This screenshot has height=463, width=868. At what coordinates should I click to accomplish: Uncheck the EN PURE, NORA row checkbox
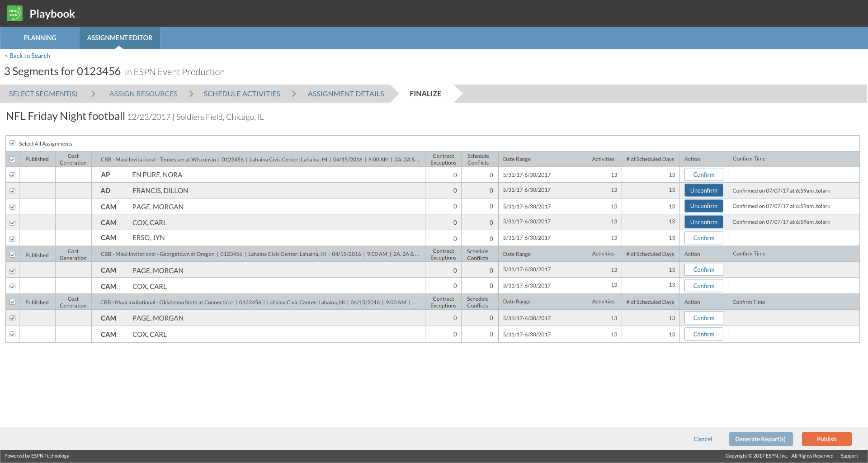click(13, 175)
